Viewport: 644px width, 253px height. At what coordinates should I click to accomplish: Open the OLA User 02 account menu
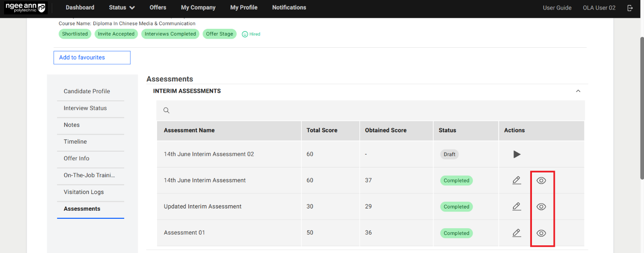click(599, 8)
